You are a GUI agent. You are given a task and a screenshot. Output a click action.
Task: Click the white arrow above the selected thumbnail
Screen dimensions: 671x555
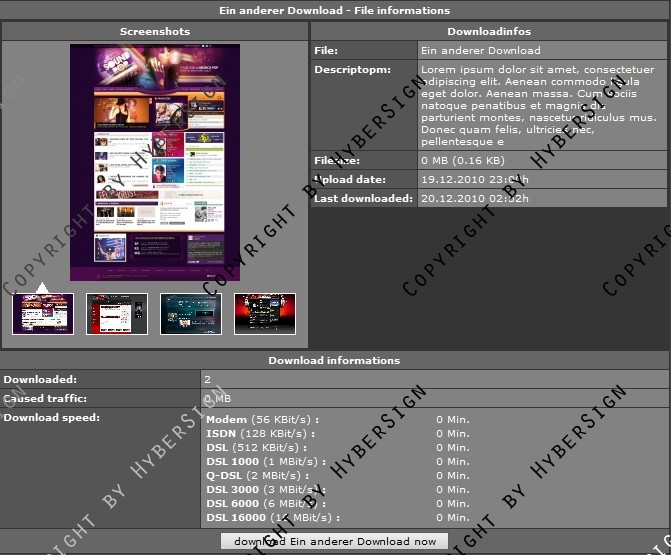point(42,289)
